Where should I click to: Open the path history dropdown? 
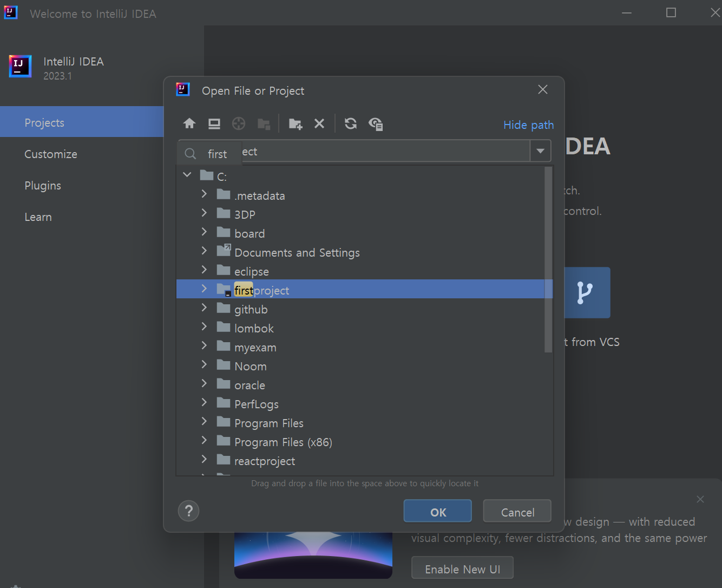pyautogui.click(x=540, y=151)
